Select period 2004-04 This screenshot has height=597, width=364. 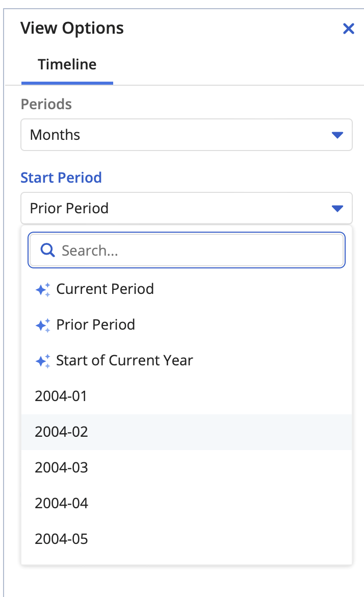pyautogui.click(x=62, y=504)
